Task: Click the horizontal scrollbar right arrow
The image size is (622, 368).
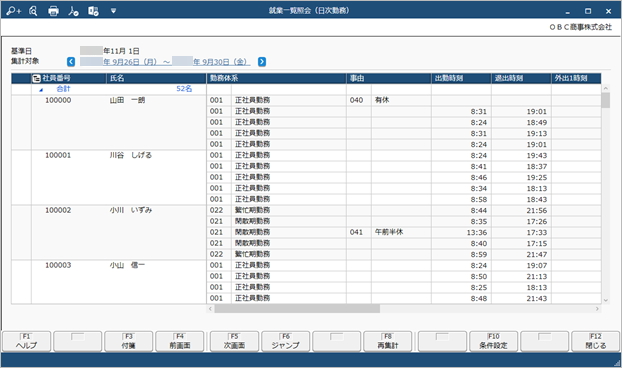Action: (x=597, y=309)
